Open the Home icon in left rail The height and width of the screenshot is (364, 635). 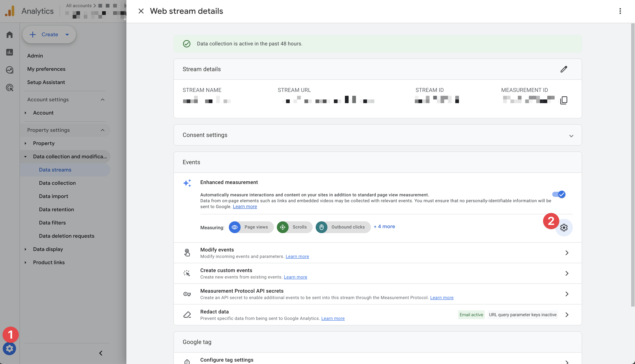click(10, 35)
